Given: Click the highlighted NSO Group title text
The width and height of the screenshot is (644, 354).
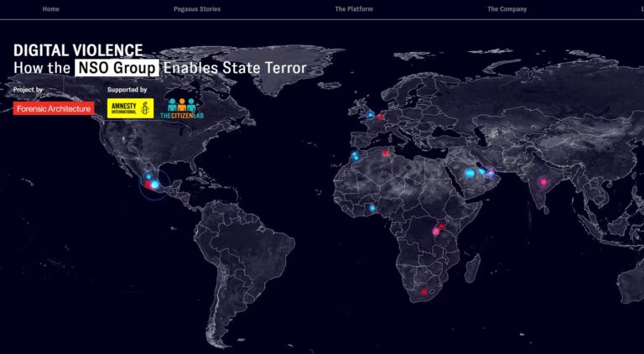Looking at the screenshot, I should (x=117, y=68).
